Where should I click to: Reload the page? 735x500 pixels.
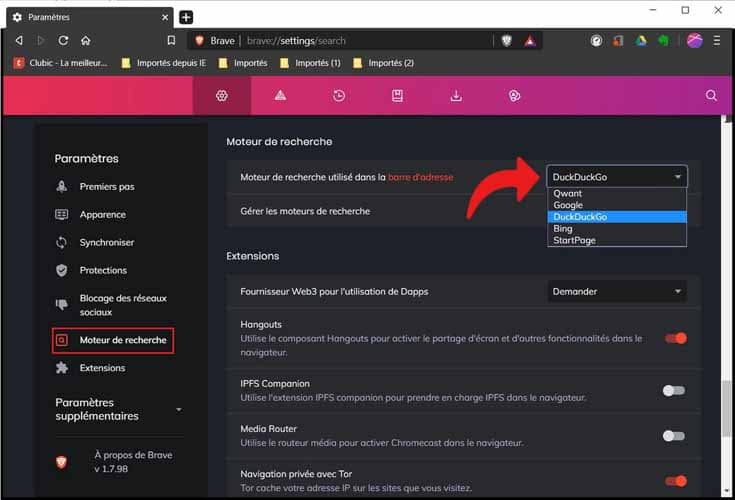[63, 41]
